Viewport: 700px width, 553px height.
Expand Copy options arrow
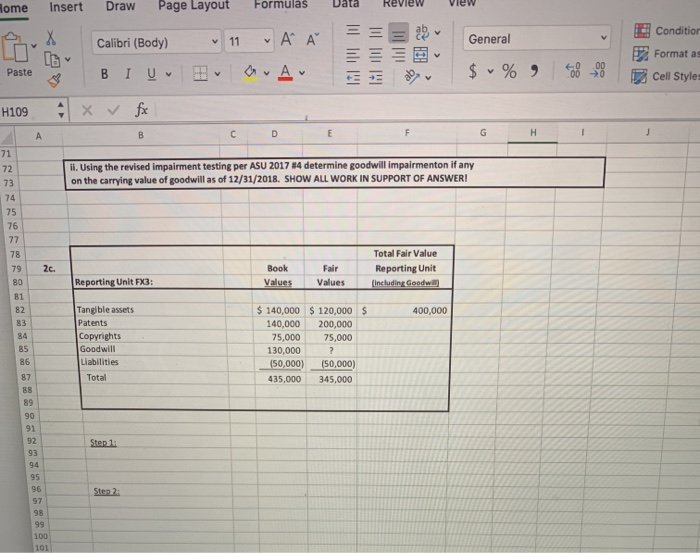[67, 59]
